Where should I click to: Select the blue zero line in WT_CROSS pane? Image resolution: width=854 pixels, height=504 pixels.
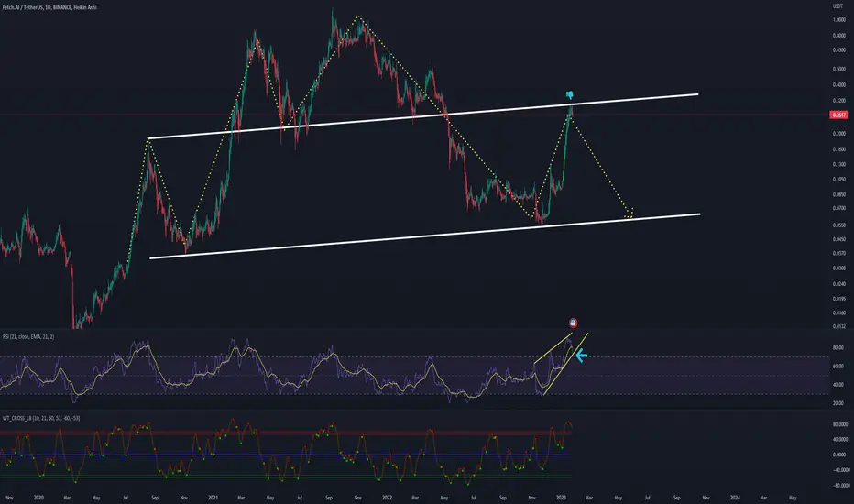tap(286, 455)
